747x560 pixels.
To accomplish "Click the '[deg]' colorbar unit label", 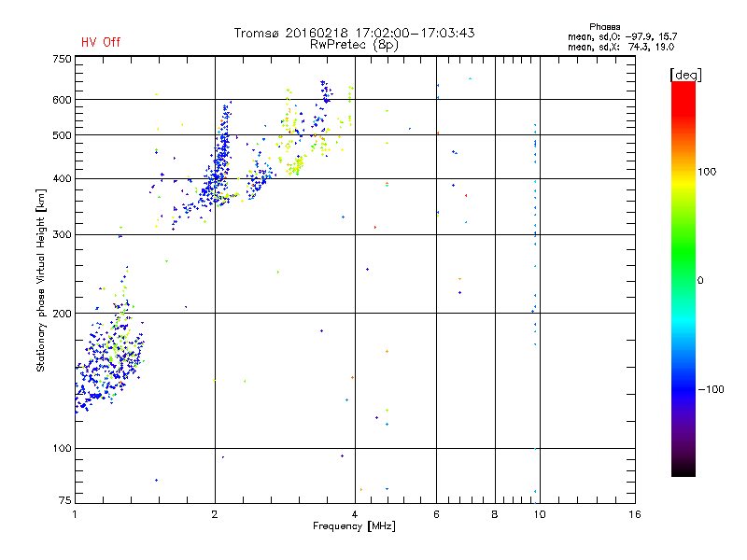I will click(685, 75).
